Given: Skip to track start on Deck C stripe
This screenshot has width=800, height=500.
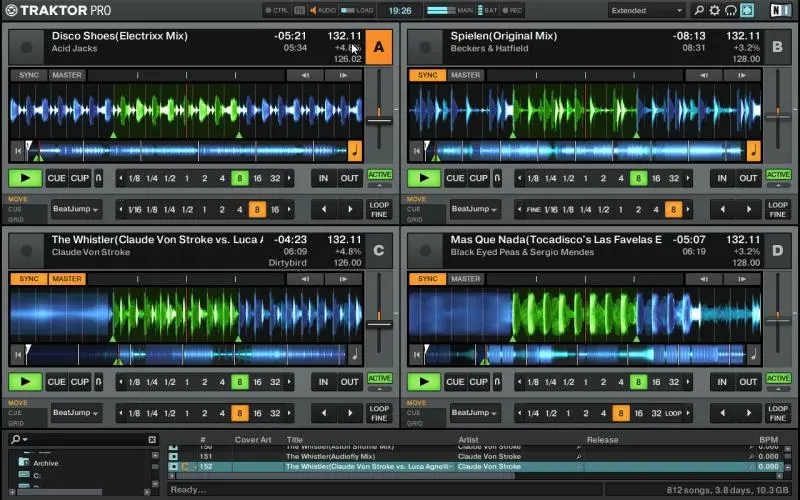Looking at the screenshot, I should click(18, 353).
